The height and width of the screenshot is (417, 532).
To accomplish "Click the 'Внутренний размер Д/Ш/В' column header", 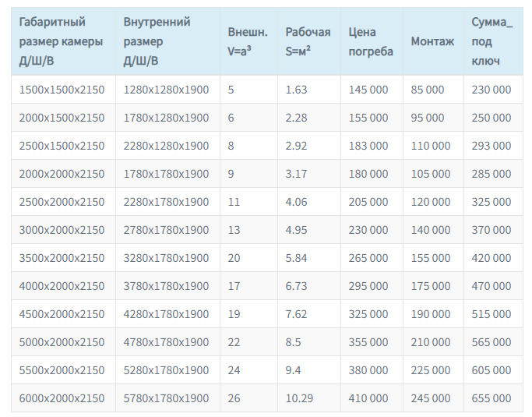I will pos(167,41).
